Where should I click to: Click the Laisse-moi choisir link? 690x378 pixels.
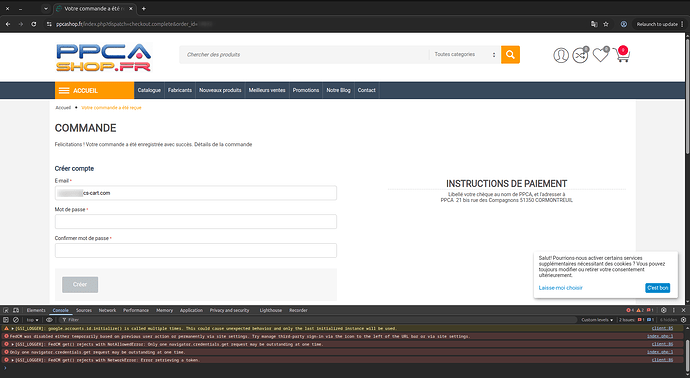(x=560, y=288)
